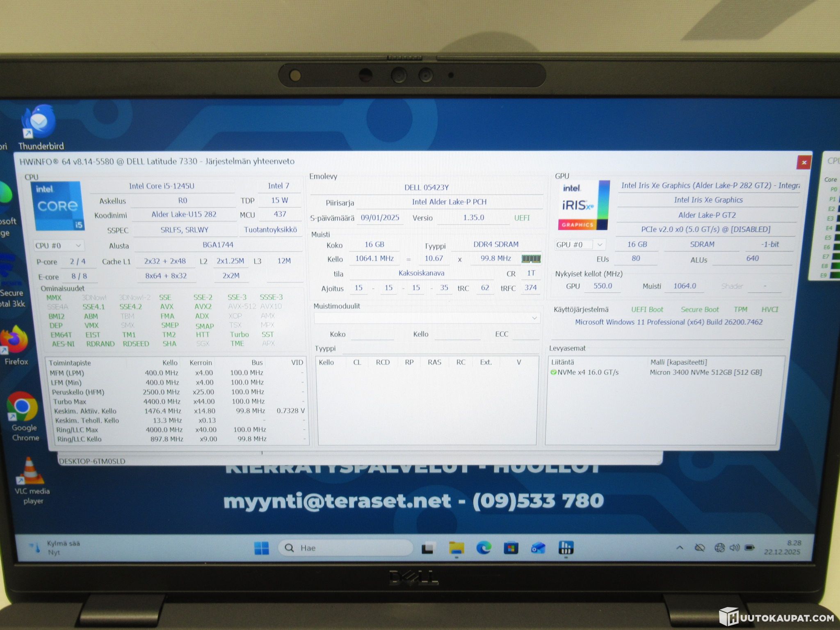Image resolution: width=840 pixels, height=630 pixels.
Task: Click the memory module icon beside 99.8 MHz
Action: click(x=531, y=259)
